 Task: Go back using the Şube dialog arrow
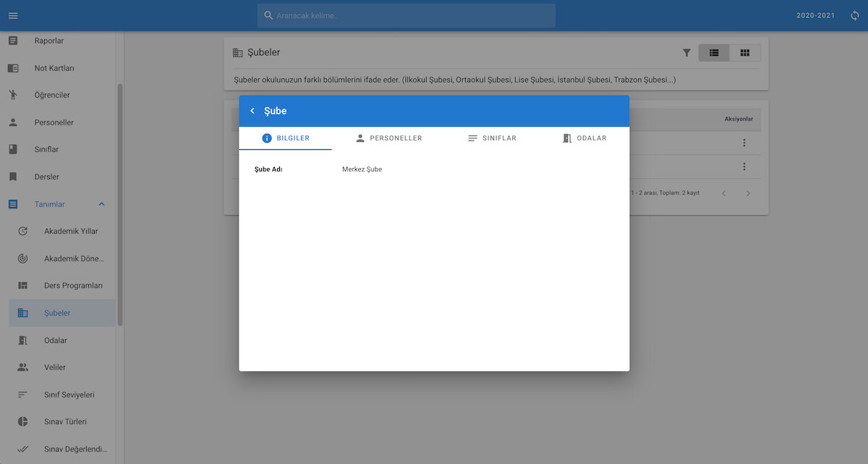pyautogui.click(x=252, y=111)
